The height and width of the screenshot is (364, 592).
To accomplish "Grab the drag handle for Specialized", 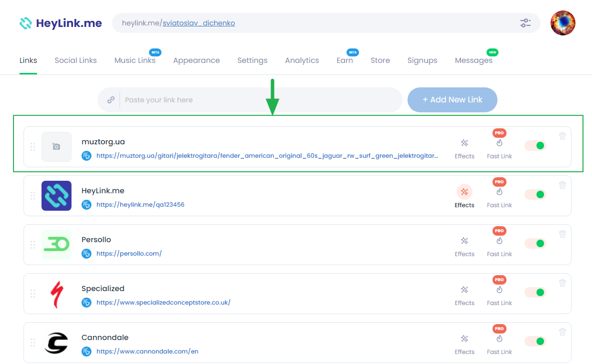I will [32, 294].
